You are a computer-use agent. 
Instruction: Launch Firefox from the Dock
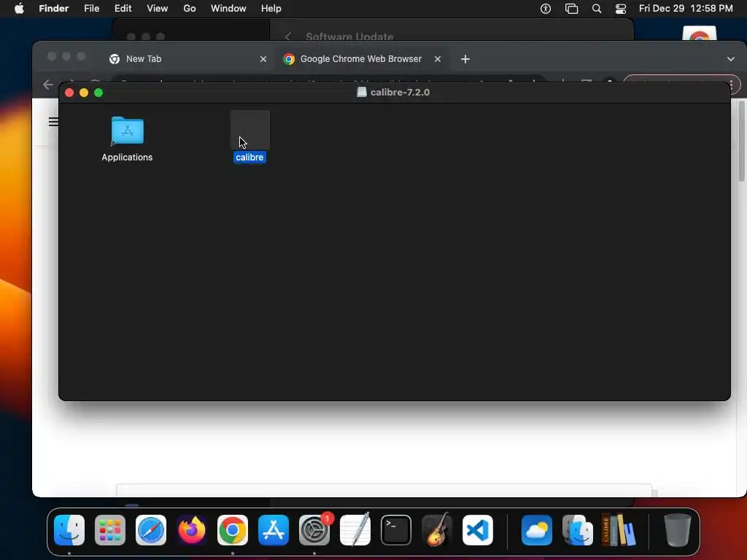[192, 530]
